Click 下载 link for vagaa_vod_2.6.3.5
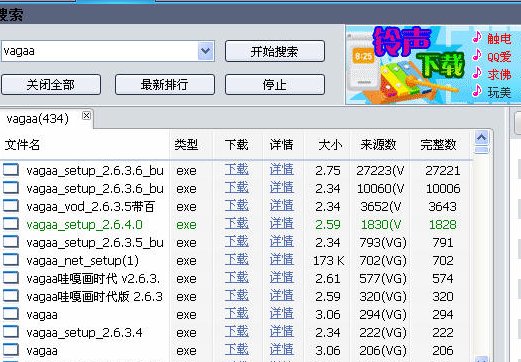This screenshot has height=362, width=521. pyautogui.click(x=236, y=206)
